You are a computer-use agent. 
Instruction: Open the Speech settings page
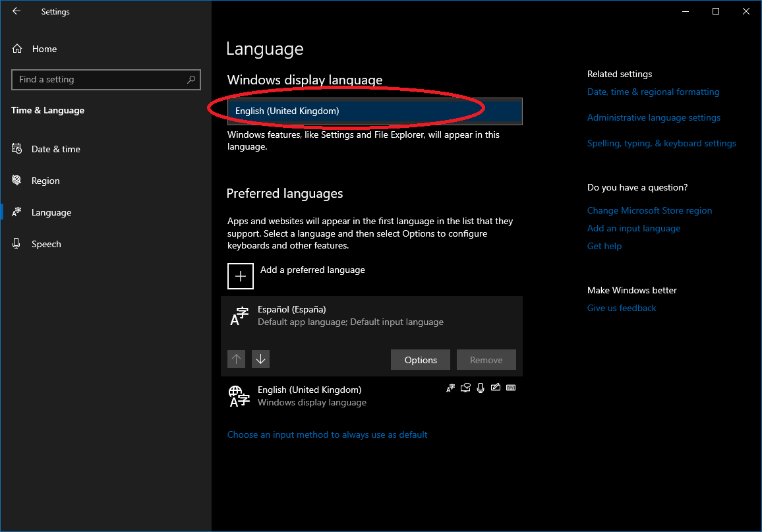[106, 244]
